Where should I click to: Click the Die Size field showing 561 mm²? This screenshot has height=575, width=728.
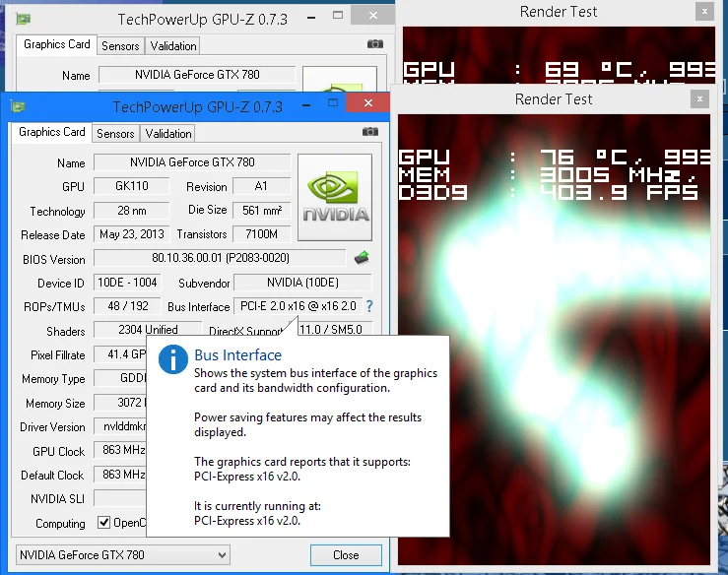click(x=261, y=211)
